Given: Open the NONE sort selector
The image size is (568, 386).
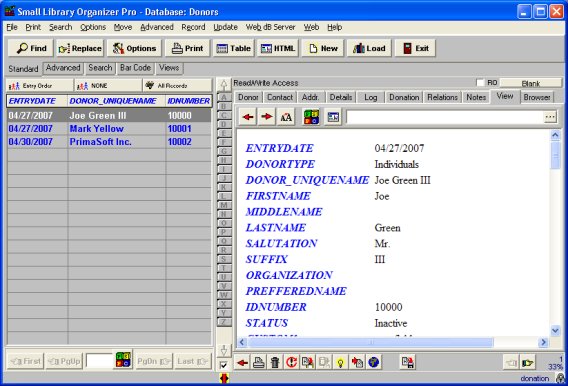Looking at the screenshot, I should pyautogui.click(x=108, y=86).
